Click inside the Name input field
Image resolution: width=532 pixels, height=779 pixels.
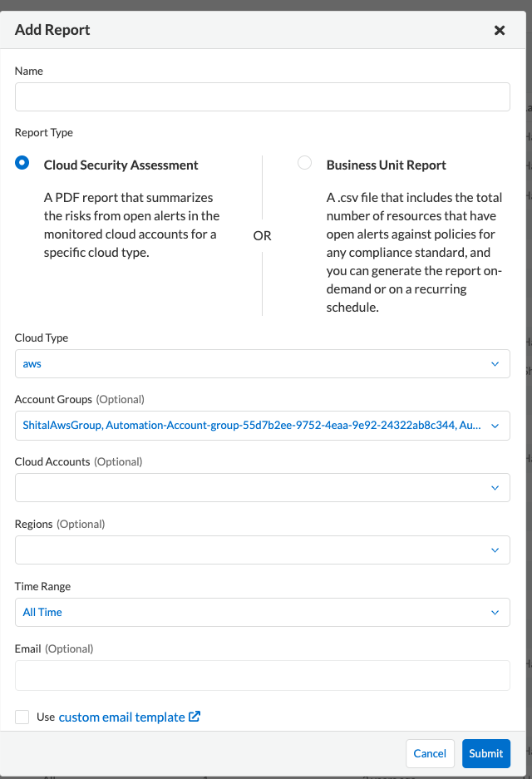(x=262, y=96)
